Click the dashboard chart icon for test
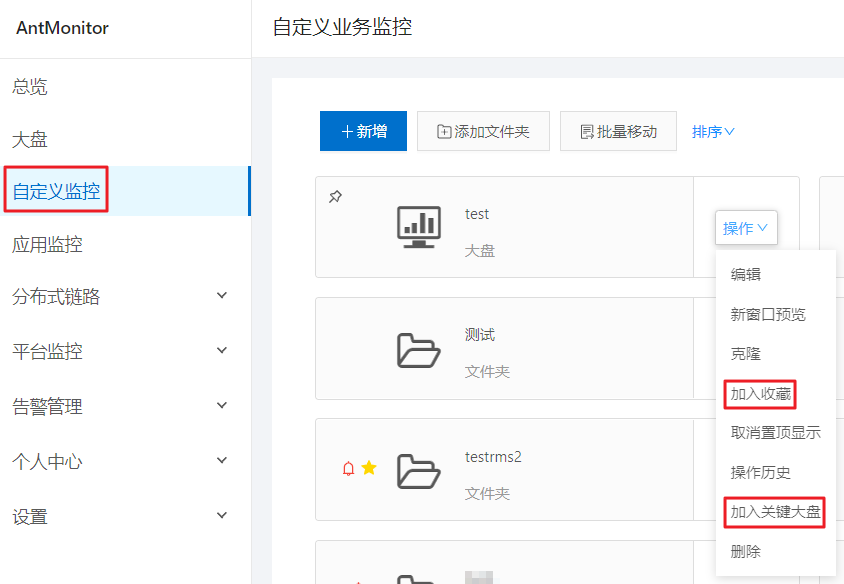The image size is (844, 584). [419, 227]
